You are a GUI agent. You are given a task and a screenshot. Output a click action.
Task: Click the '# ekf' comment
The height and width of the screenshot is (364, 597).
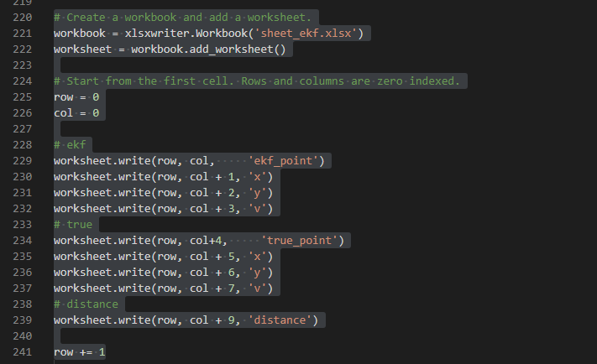(70, 145)
